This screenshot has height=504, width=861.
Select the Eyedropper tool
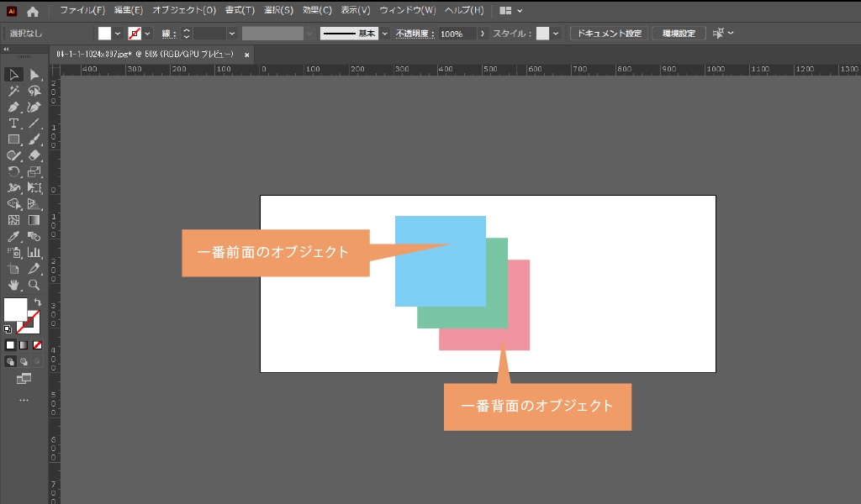[13, 237]
